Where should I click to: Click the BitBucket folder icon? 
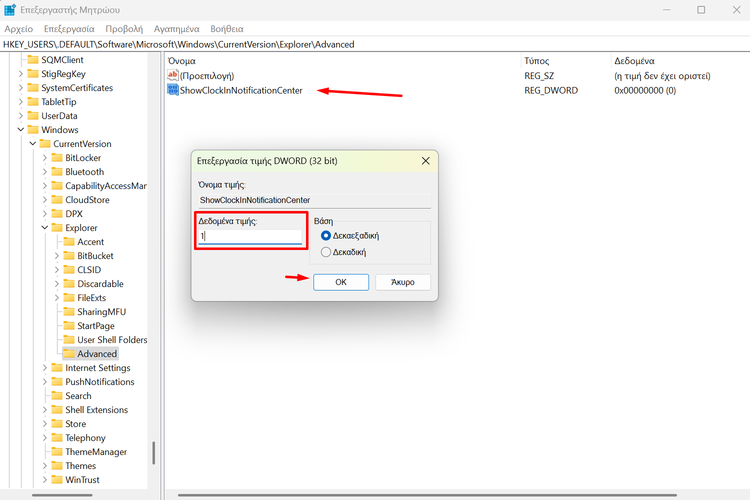69,256
